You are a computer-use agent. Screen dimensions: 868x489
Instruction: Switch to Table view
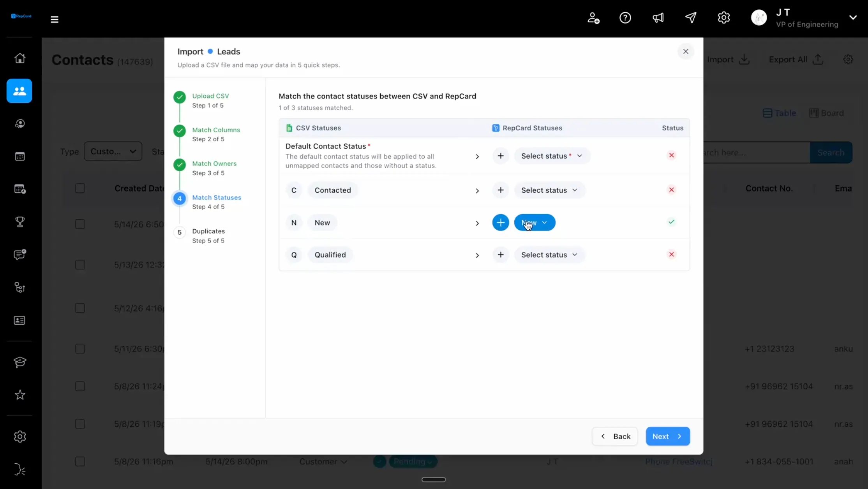[x=779, y=113]
